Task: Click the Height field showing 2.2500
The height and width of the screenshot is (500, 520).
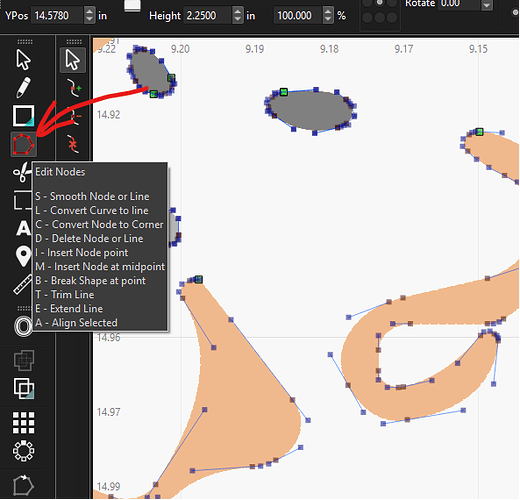Action: point(208,16)
